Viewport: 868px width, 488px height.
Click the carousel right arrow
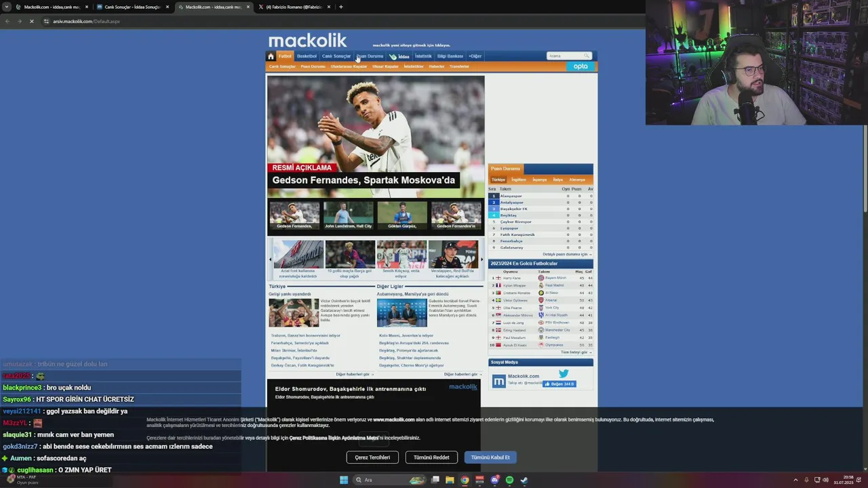481,260
